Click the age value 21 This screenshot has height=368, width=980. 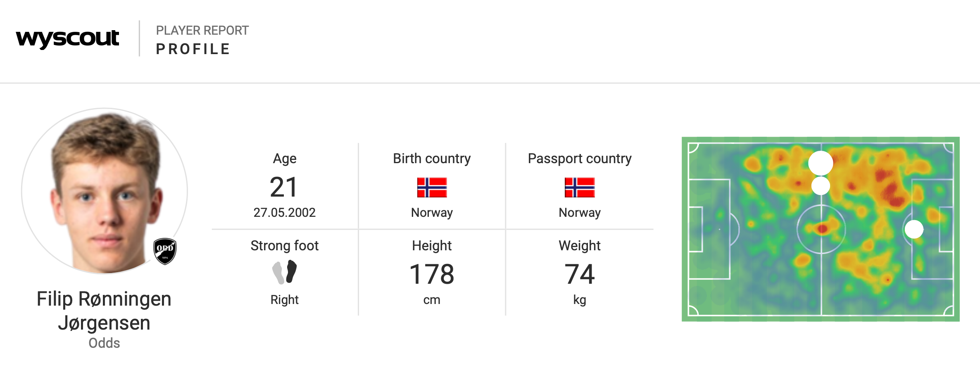(284, 187)
